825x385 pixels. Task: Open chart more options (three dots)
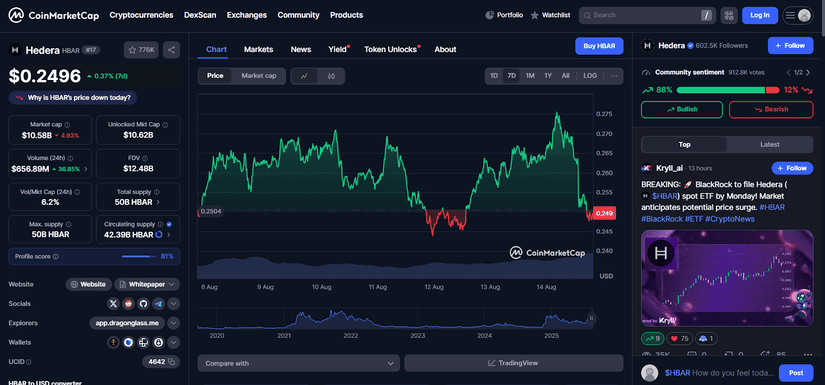[x=614, y=76]
